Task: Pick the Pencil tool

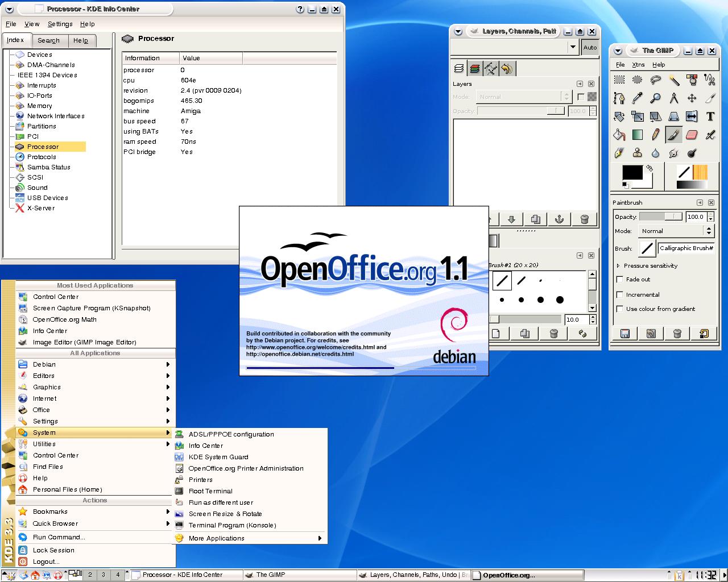Action: [656, 134]
